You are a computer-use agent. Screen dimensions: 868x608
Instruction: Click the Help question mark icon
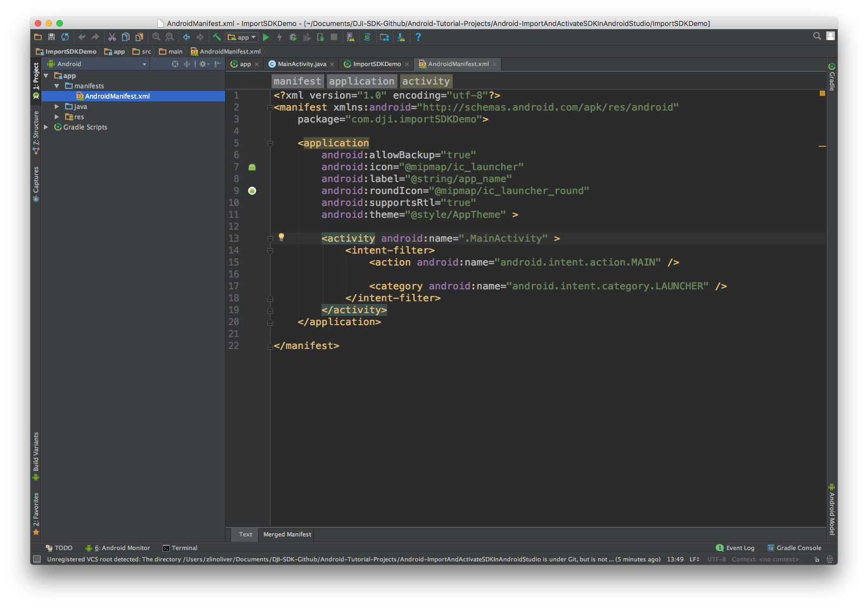417,37
